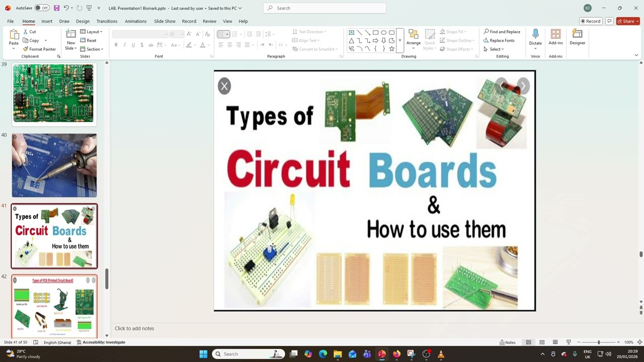The width and height of the screenshot is (644, 362).
Task: Select the Animations tab
Action: coord(135,21)
